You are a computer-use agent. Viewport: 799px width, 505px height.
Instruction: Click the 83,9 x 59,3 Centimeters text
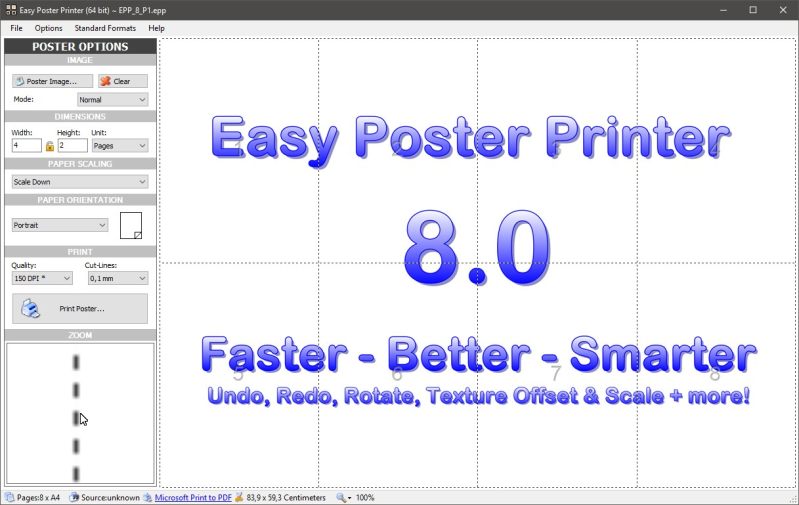click(x=286, y=497)
